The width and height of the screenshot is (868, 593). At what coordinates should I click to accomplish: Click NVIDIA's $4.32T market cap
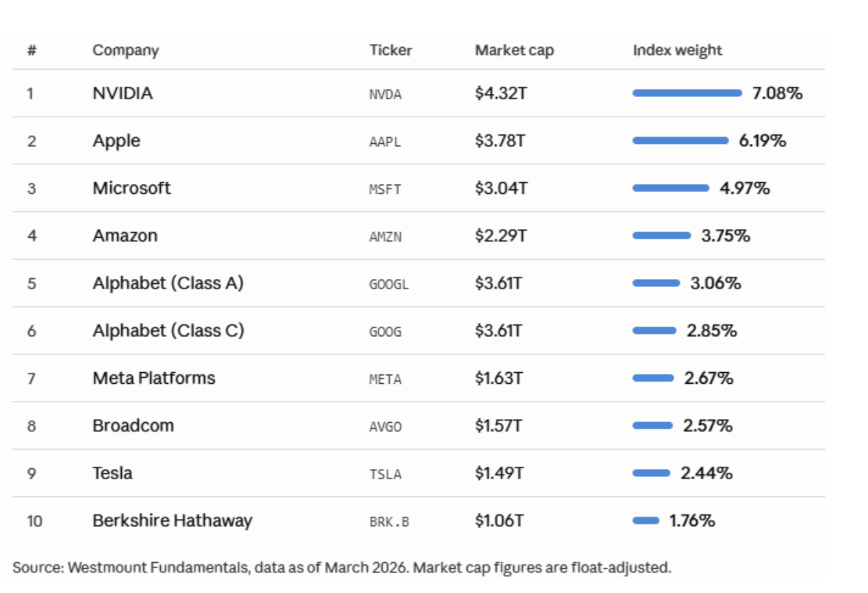(x=501, y=93)
